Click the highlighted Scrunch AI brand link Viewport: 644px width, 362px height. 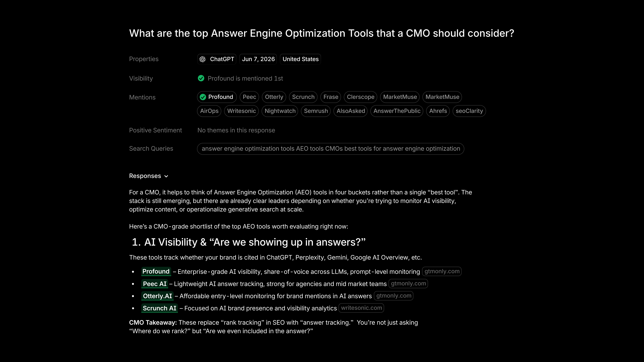159,308
